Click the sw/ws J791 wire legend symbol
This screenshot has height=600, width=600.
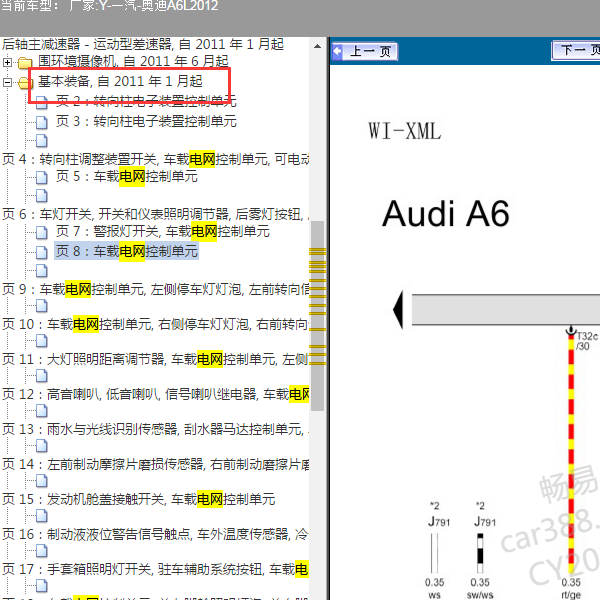click(480, 553)
